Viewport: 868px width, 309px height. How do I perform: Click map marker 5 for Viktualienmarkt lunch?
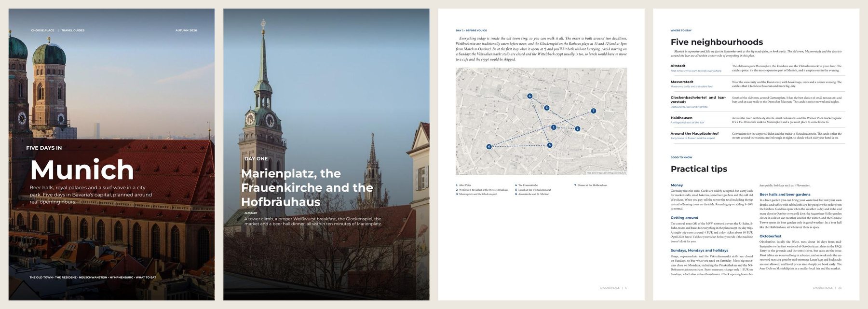pos(549,145)
